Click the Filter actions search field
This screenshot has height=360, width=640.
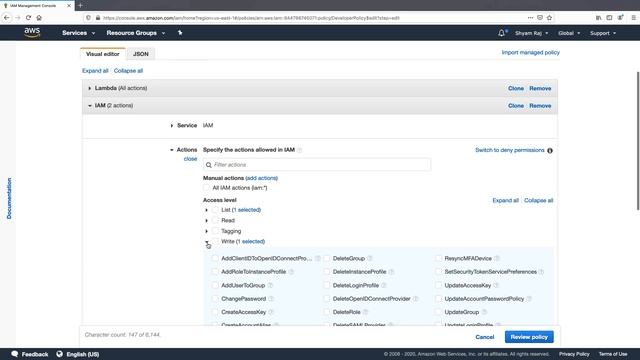click(x=317, y=164)
